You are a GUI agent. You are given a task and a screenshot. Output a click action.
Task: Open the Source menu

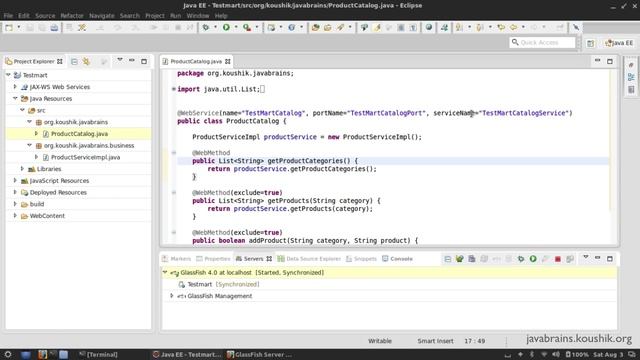coord(45,16)
